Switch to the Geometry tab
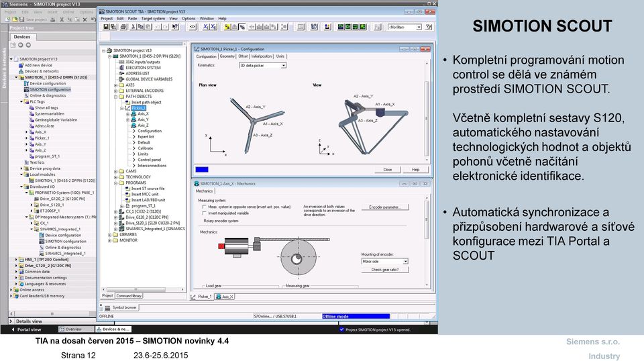The height and width of the screenshot is (361, 644). [x=227, y=56]
